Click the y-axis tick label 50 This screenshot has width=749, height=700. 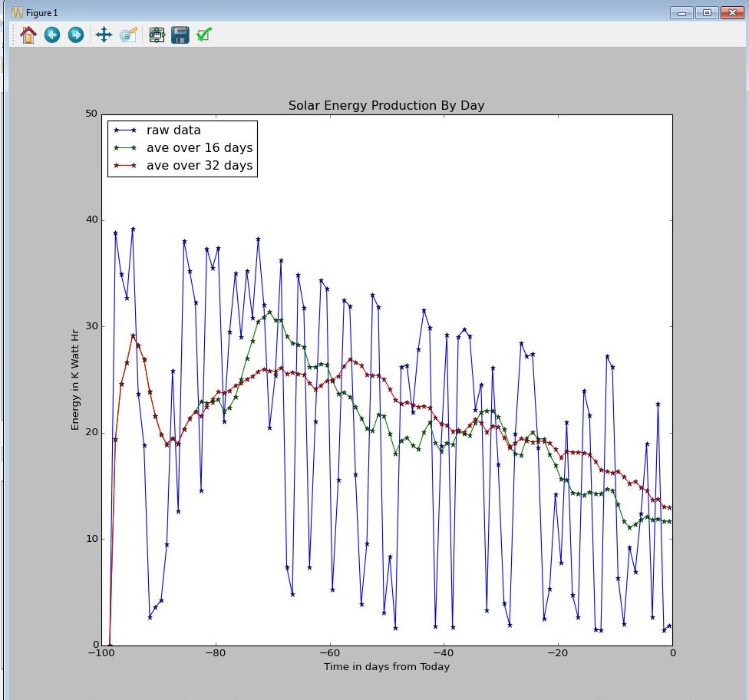pyautogui.click(x=91, y=114)
